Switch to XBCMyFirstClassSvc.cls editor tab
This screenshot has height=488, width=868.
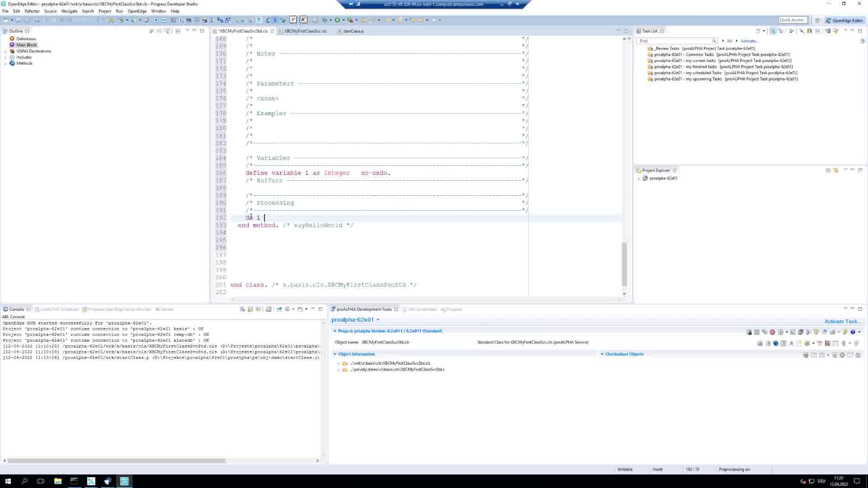coord(305,31)
